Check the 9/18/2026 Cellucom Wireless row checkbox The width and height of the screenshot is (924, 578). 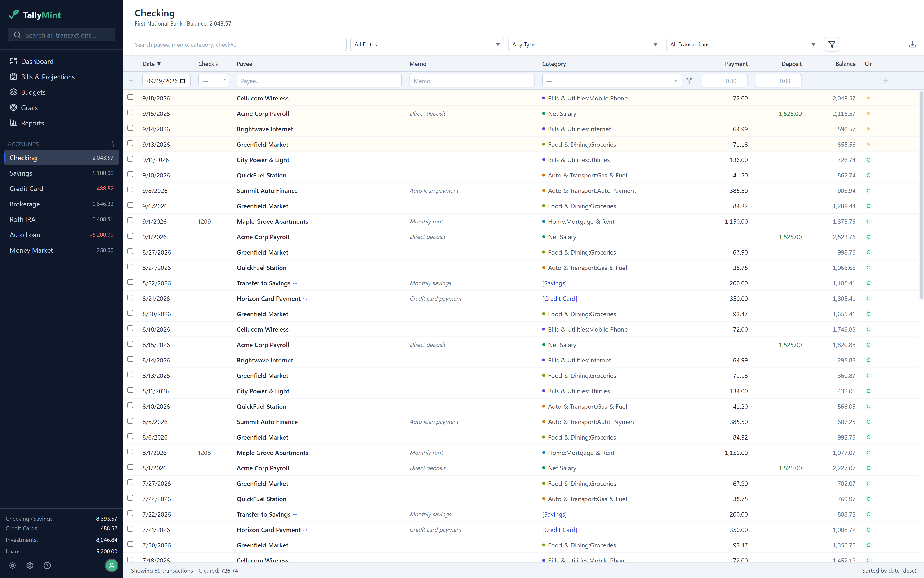coord(130,97)
